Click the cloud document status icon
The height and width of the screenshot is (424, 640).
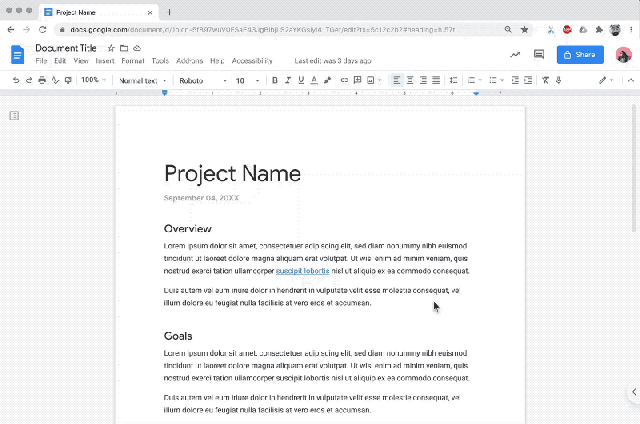(x=137, y=48)
